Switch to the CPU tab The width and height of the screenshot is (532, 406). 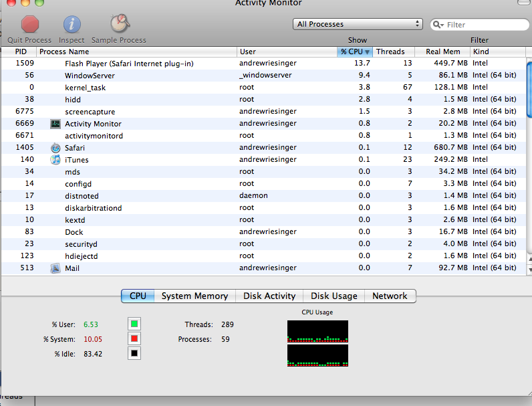pyautogui.click(x=138, y=296)
